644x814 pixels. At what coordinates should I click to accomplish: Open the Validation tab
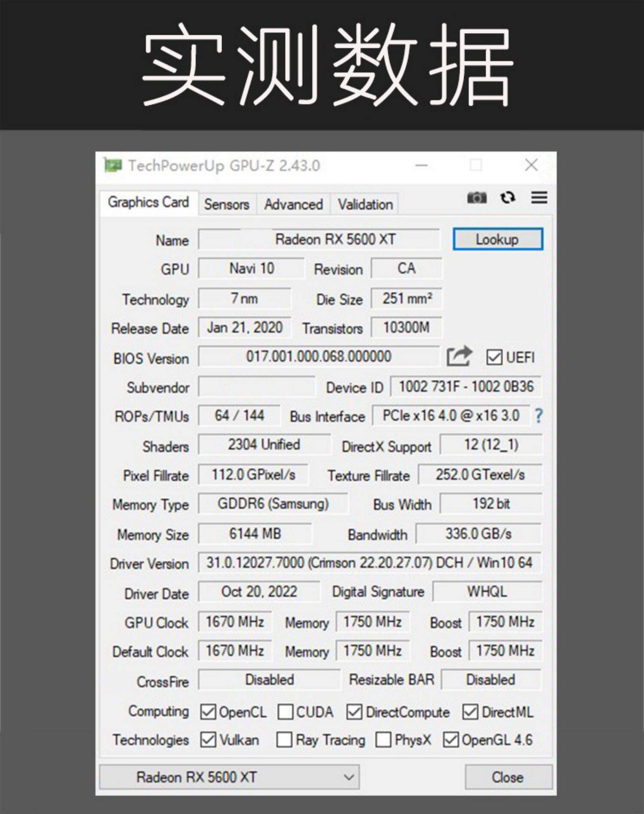pyautogui.click(x=365, y=204)
